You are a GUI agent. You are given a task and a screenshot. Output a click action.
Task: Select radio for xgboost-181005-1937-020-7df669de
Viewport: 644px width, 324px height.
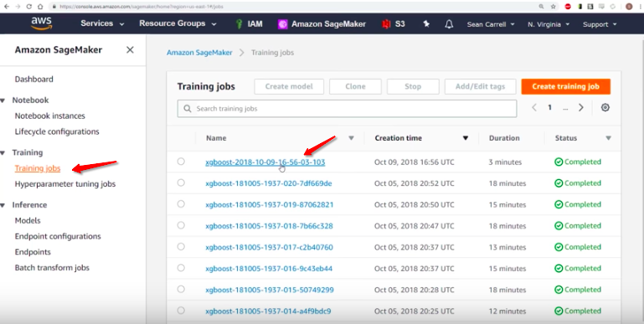tap(181, 183)
